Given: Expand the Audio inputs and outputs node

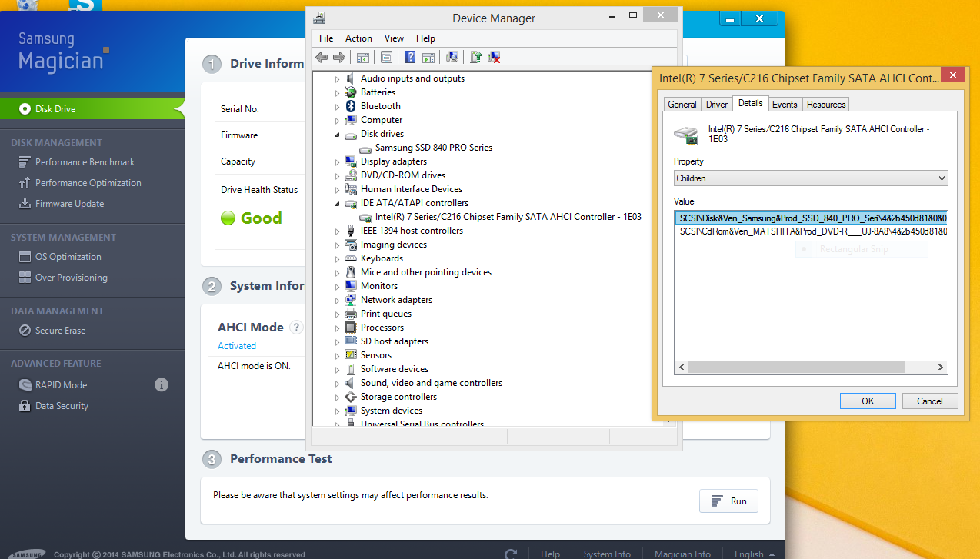Looking at the screenshot, I should tap(337, 78).
